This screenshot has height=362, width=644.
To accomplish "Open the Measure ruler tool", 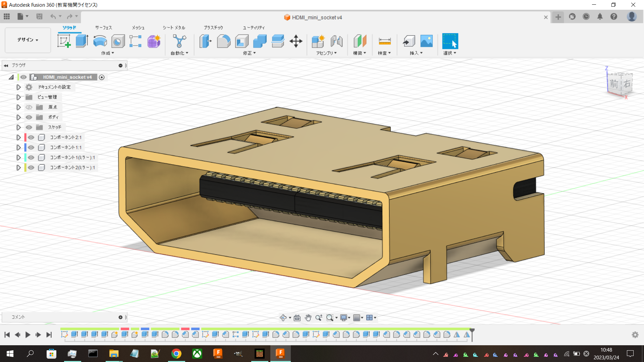I will (384, 41).
